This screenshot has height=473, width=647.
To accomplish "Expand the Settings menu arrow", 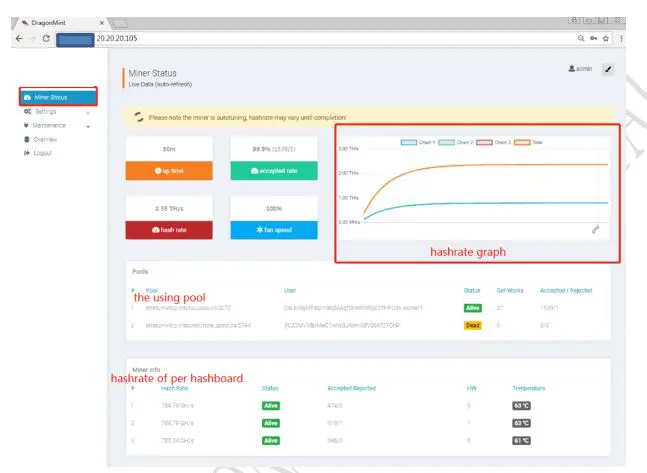I will 88,112.
